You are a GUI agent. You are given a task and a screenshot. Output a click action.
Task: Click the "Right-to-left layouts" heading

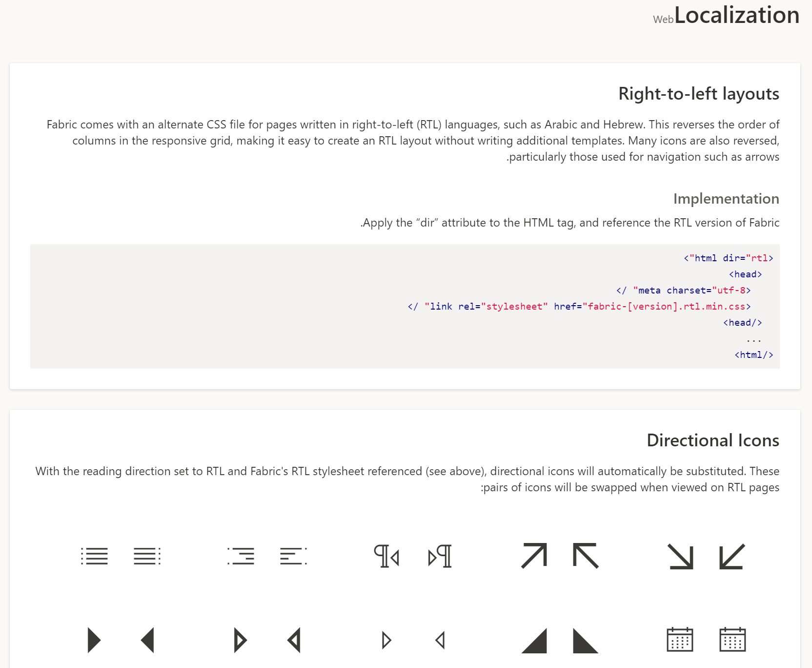click(699, 94)
